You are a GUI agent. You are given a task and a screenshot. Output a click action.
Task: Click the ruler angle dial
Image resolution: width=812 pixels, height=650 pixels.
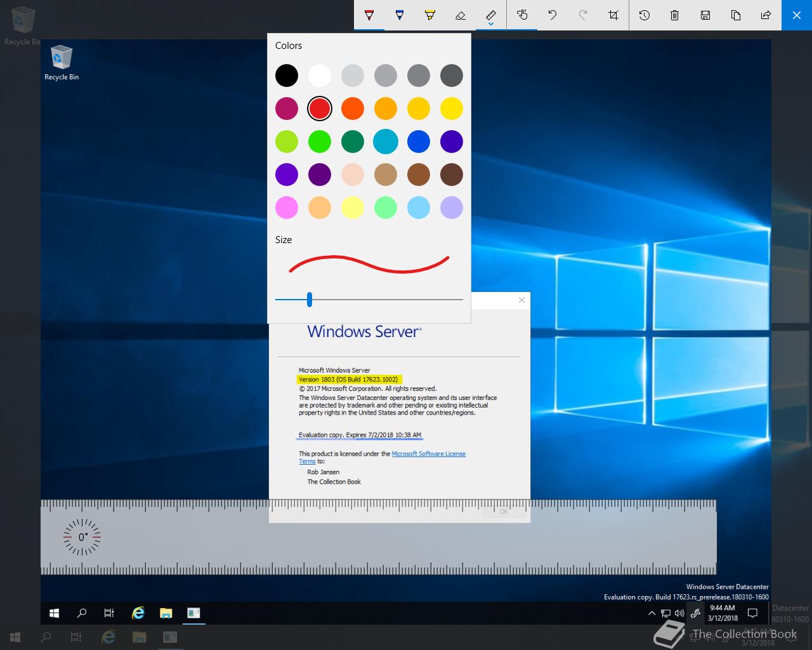82,537
